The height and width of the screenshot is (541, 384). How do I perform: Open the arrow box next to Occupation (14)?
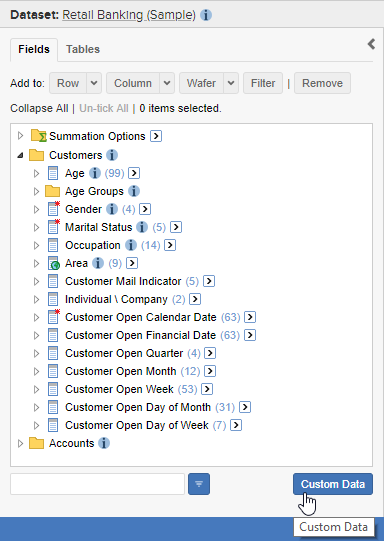[x=170, y=245]
